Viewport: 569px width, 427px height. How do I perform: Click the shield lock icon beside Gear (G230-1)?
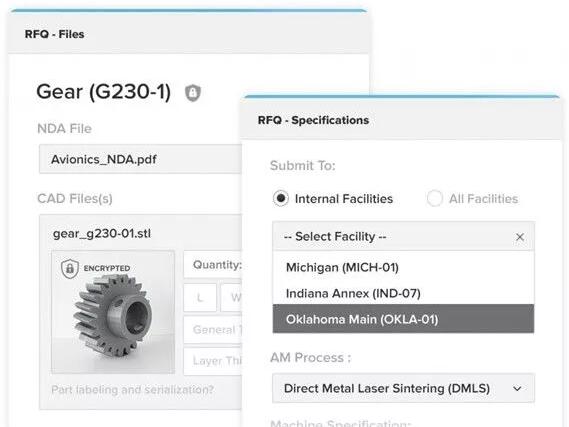coord(193,93)
